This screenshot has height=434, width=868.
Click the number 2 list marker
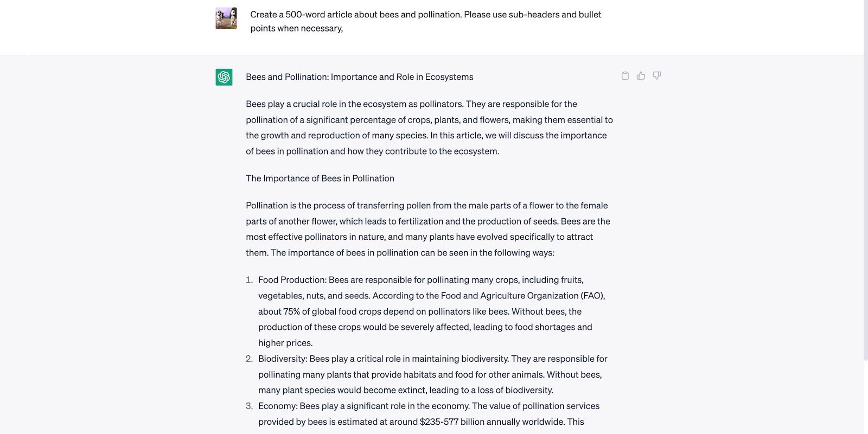pyautogui.click(x=249, y=359)
